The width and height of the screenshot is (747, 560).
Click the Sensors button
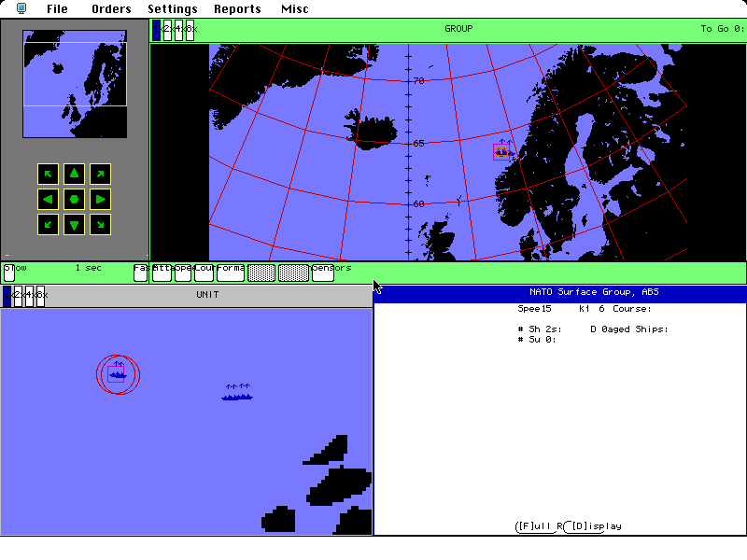pos(323,273)
